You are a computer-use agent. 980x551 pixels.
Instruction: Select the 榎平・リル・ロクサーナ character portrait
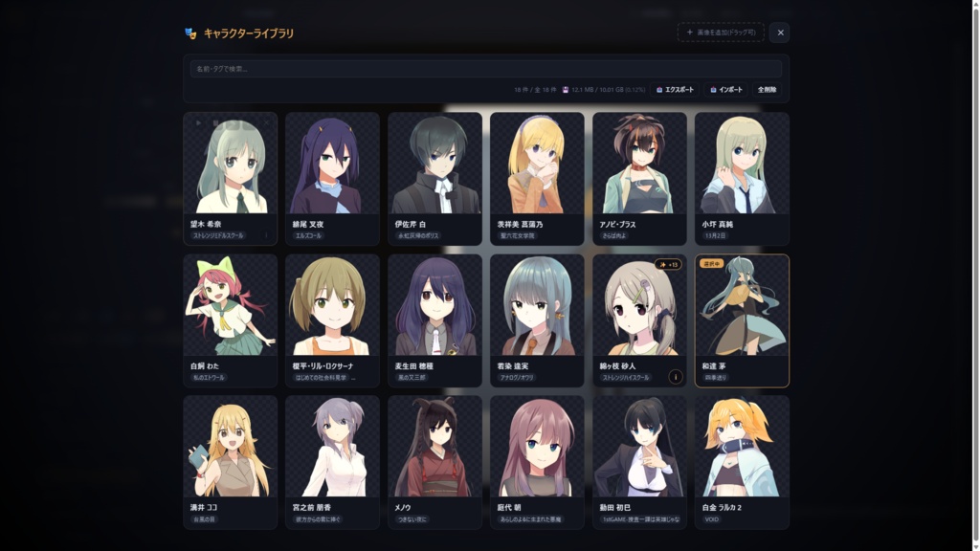332,305
